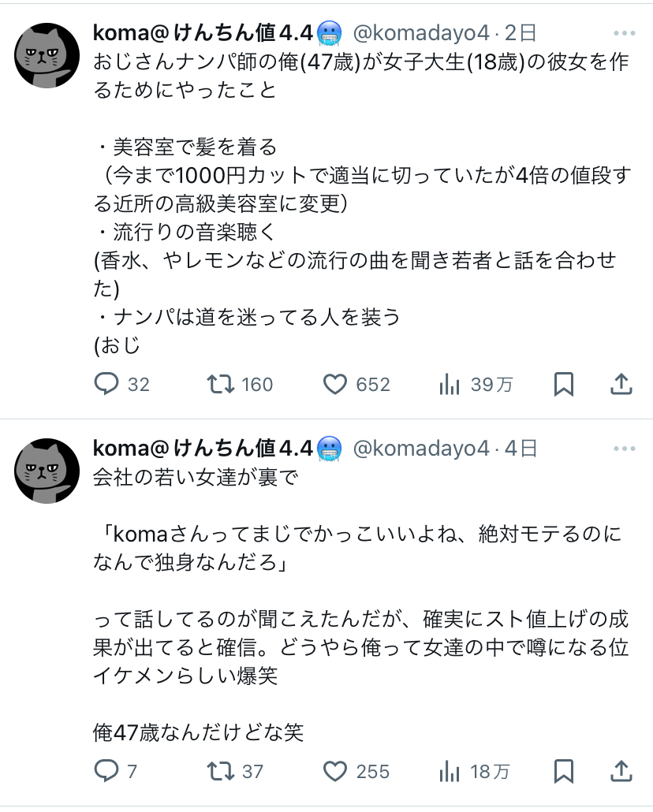
Task: Bookmark the first tweet about 美容室
Action: click(x=564, y=384)
